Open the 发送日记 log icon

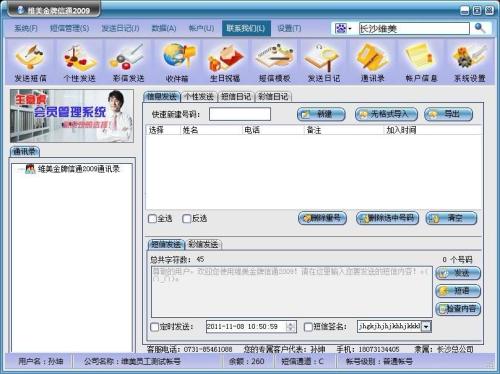324,62
